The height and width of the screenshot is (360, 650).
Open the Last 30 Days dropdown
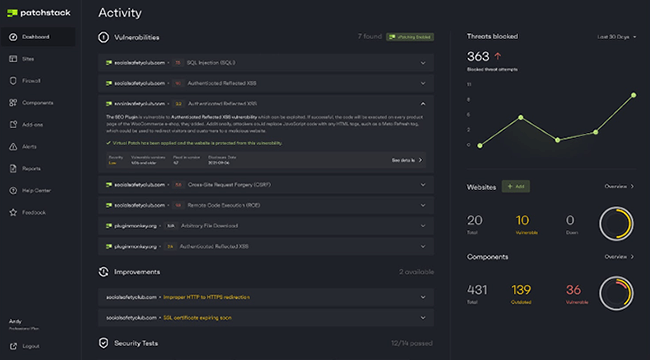click(616, 37)
